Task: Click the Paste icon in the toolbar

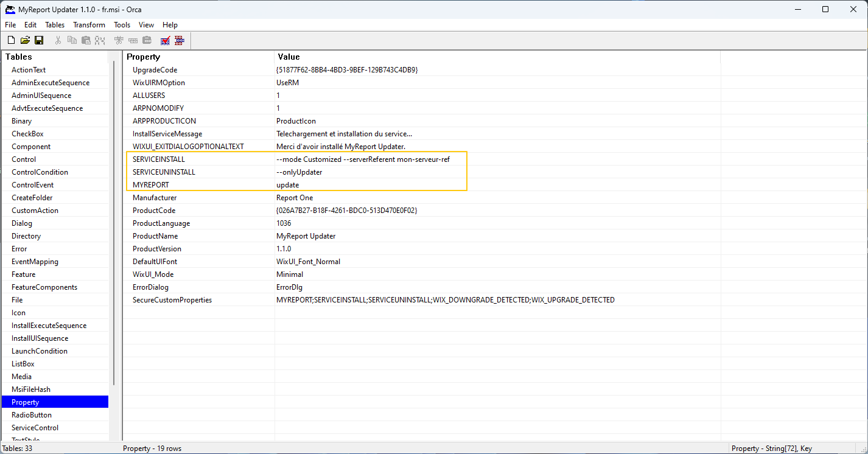Action: coord(86,40)
